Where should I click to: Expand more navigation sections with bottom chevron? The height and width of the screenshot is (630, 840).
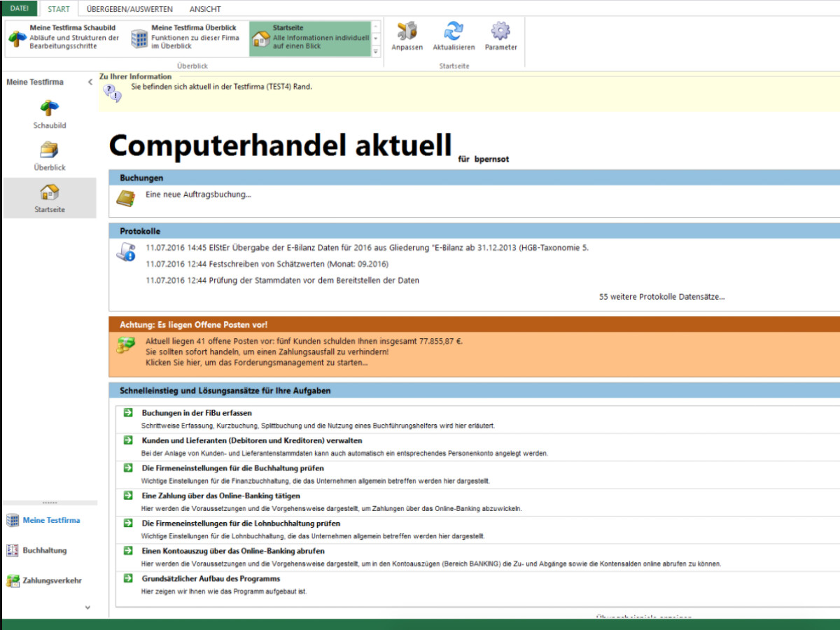(x=87, y=608)
